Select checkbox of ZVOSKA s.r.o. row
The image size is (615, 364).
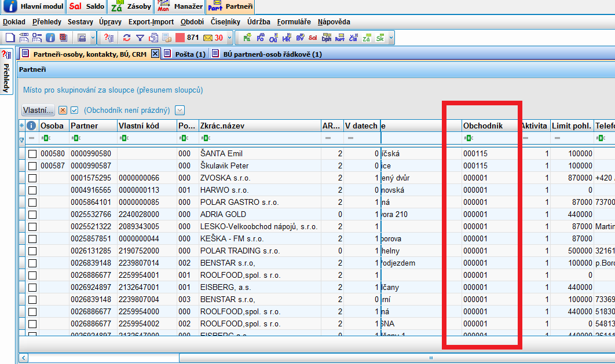(32, 178)
